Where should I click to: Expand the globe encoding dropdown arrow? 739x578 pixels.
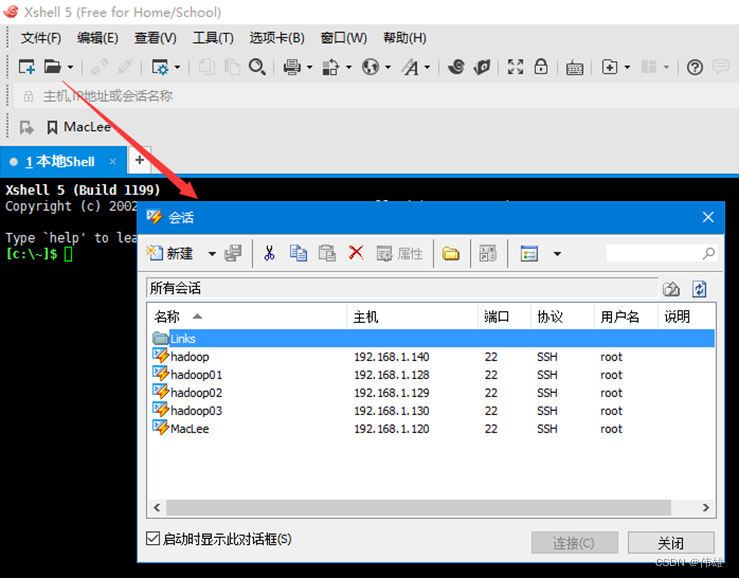click(388, 67)
